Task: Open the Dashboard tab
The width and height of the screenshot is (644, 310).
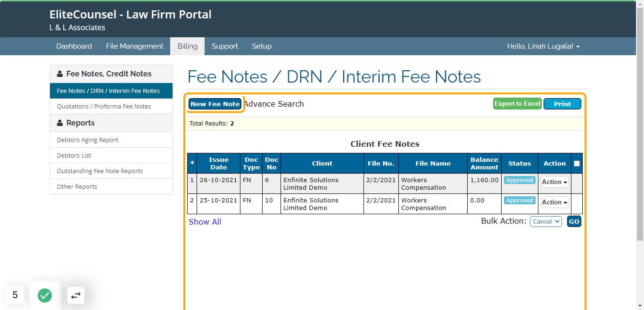Action: tap(74, 46)
